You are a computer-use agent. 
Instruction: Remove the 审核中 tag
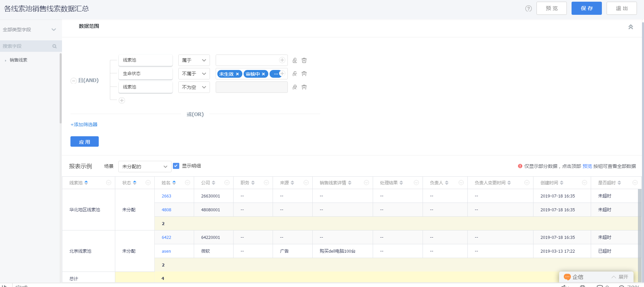(264, 74)
